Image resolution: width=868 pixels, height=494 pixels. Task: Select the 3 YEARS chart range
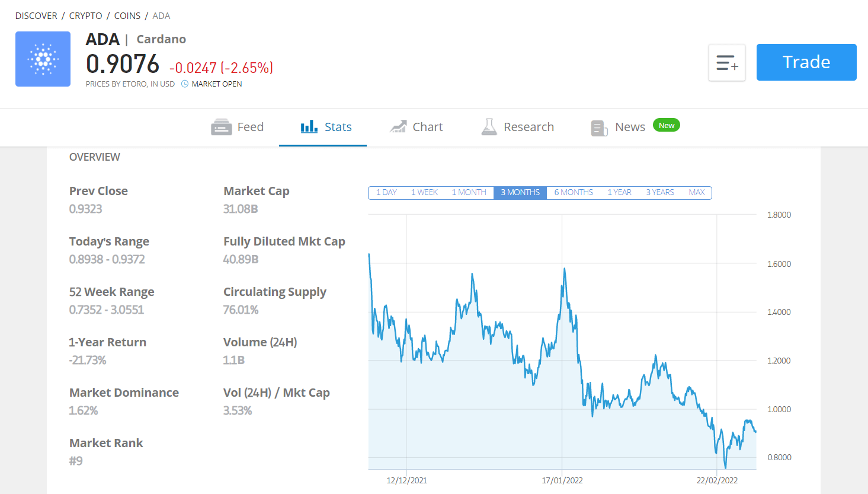click(660, 193)
